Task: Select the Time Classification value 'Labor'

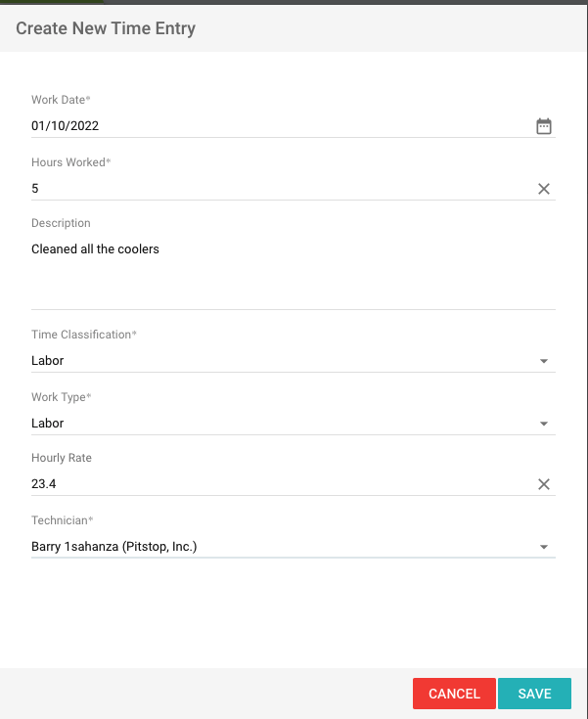Action: pyautogui.click(x=48, y=361)
